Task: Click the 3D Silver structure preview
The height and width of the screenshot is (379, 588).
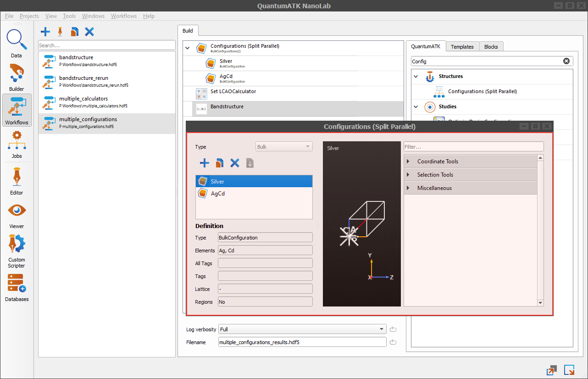Action: coord(362,224)
